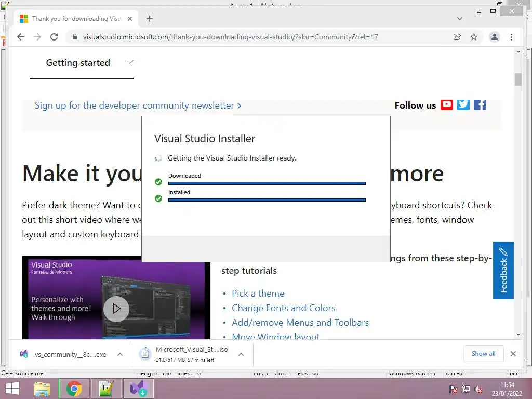532x399 pixels.
Task: Open the Windows Start button
Action: [x=12, y=389]
